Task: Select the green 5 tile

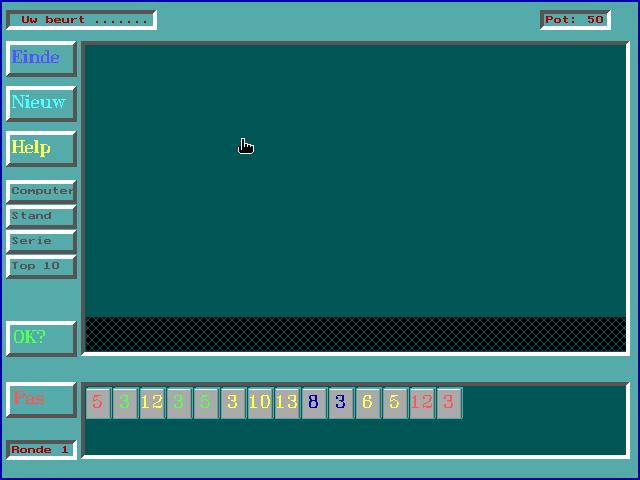Action: (x=206, y=403)
